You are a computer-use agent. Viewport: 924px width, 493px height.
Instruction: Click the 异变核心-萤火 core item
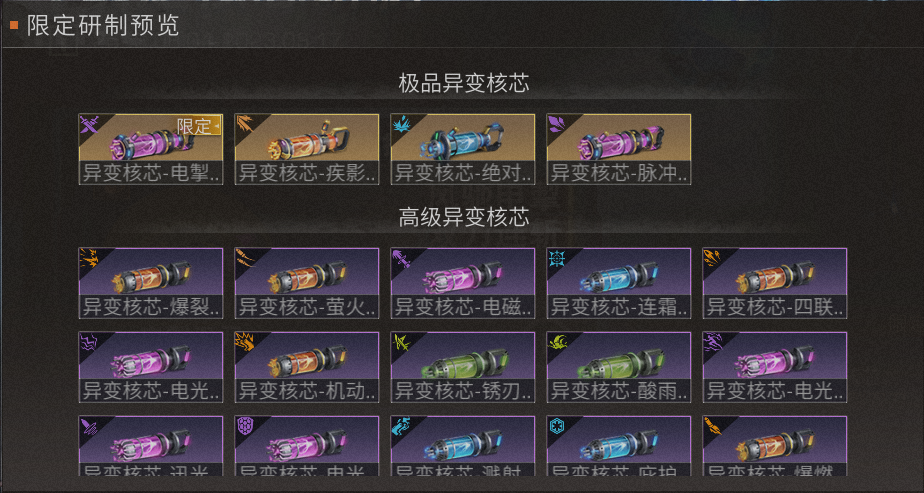[307, 283]
